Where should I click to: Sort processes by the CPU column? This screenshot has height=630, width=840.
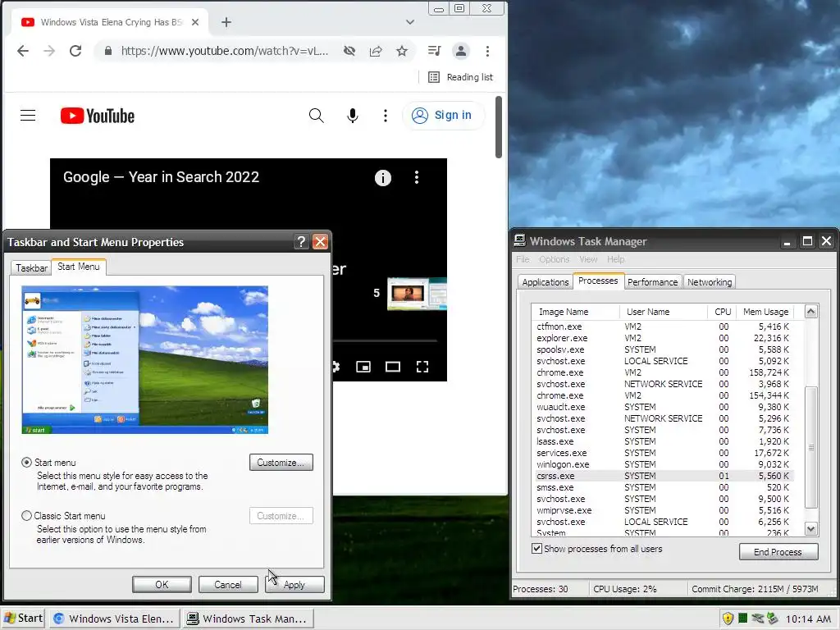pos(722,312)
